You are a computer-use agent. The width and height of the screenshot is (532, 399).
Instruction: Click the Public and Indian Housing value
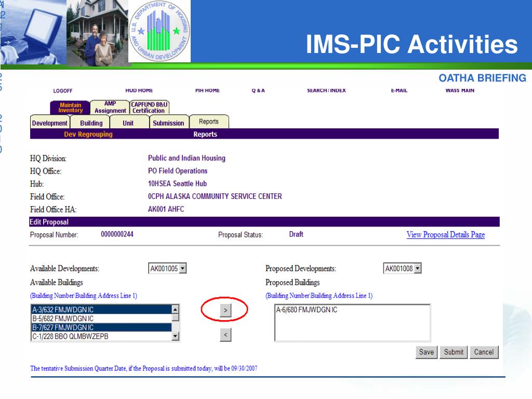(x=187, y=158)
